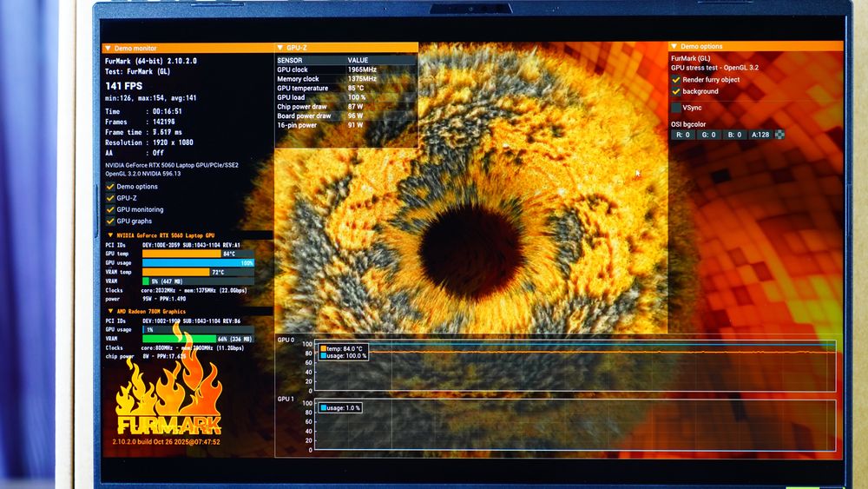Click the Board power draw 96 W row

point(346,116)
